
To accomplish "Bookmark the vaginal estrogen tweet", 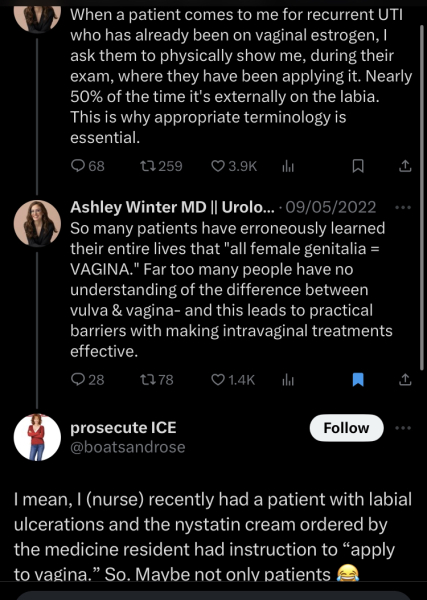I will tap(358, 166).
